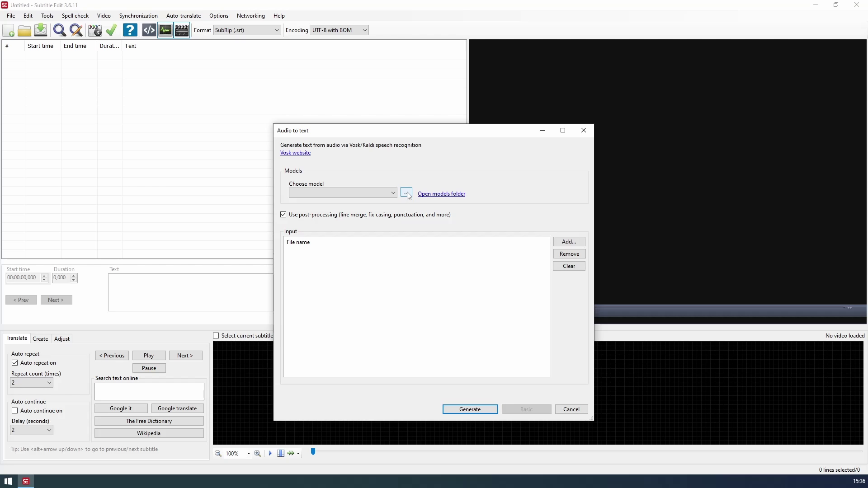The height and width of the screenshot is (488, 868).
Task: Toggle Use post-processing checkbox
Action: point(283,215)
